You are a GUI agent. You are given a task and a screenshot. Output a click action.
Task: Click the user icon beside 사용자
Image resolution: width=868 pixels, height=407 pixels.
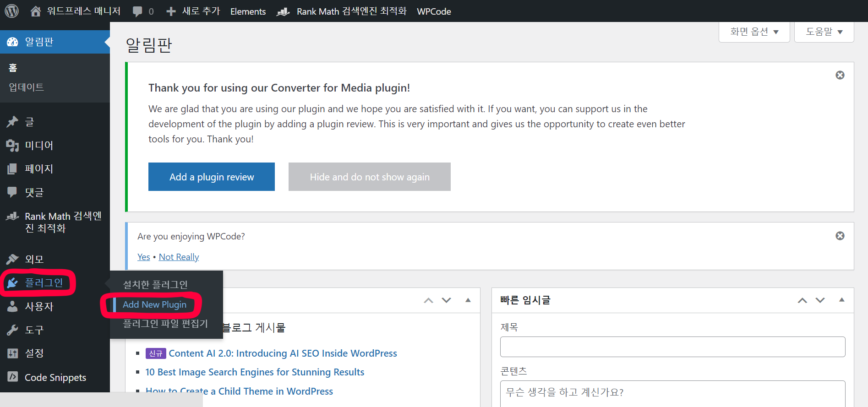pyautogui.click(x=12, y=306)
